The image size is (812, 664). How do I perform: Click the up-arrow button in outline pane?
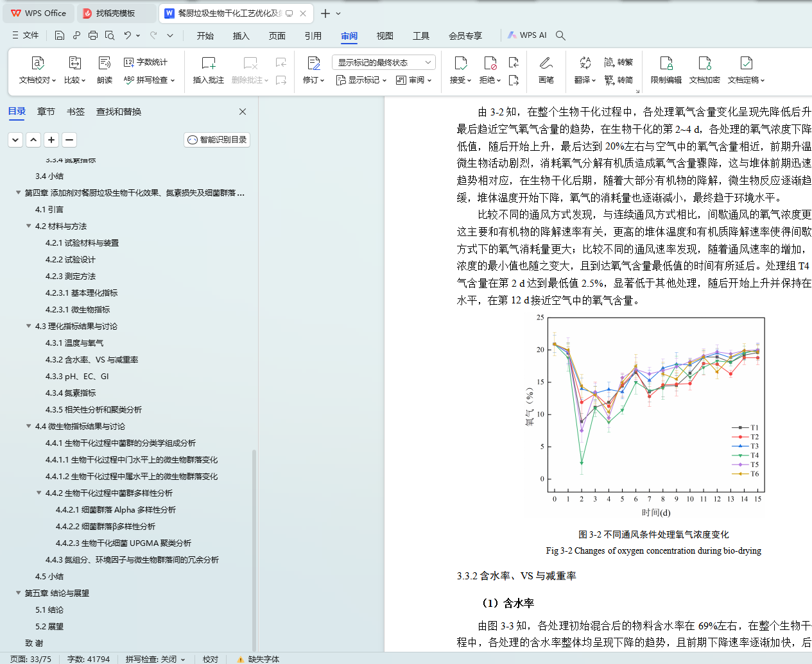33,139
